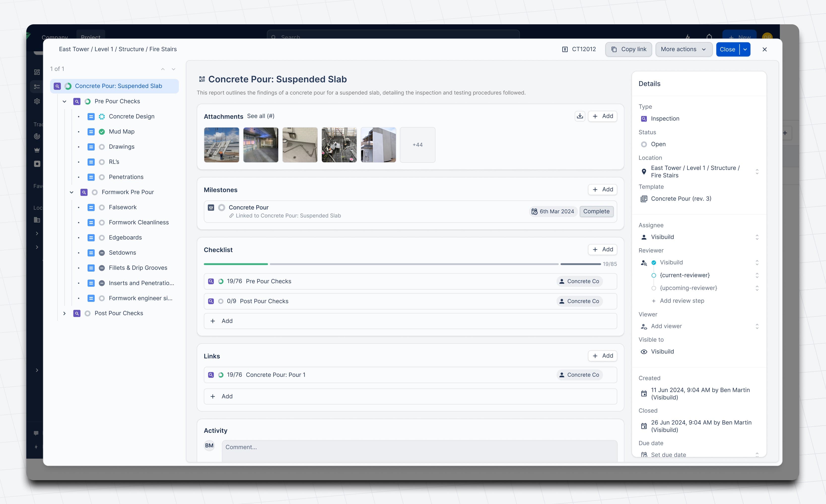
Task: Open the More actions dropdown
Action: (x=684, y=49)
